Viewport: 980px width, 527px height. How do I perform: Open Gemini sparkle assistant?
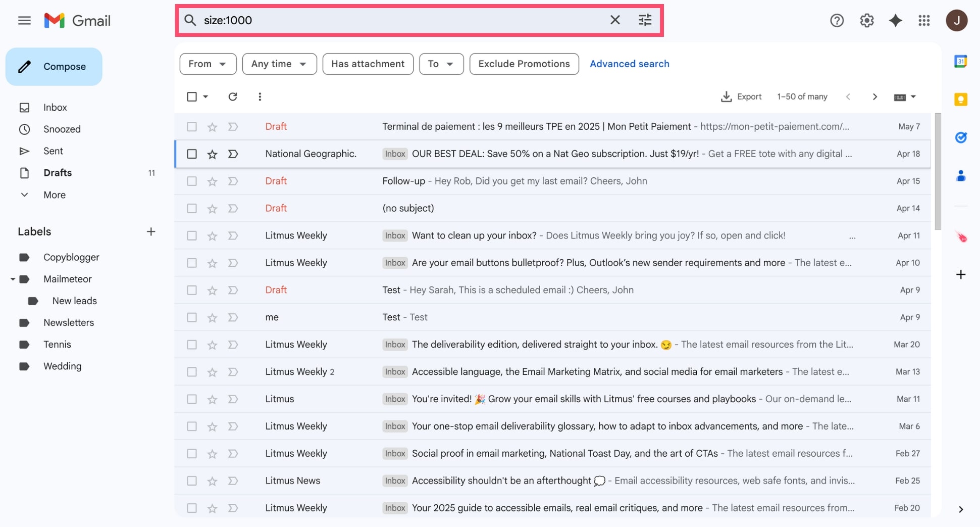[x=895, y=21]
